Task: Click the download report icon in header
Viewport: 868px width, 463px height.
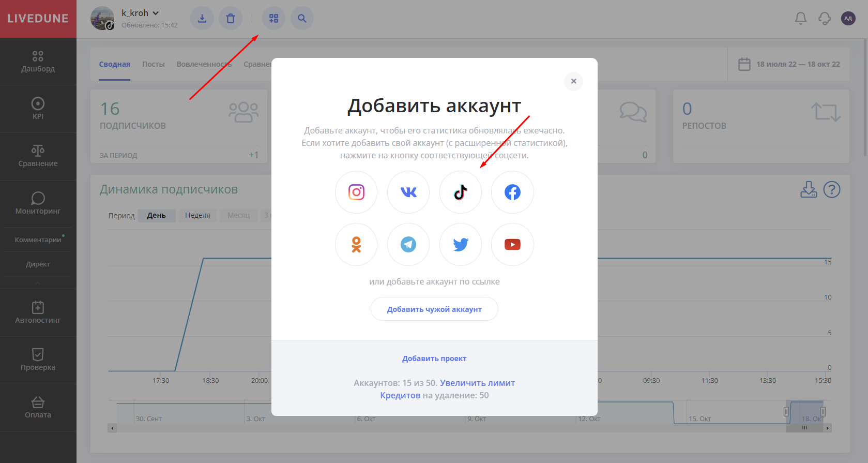Action: (x=202, y=19)
